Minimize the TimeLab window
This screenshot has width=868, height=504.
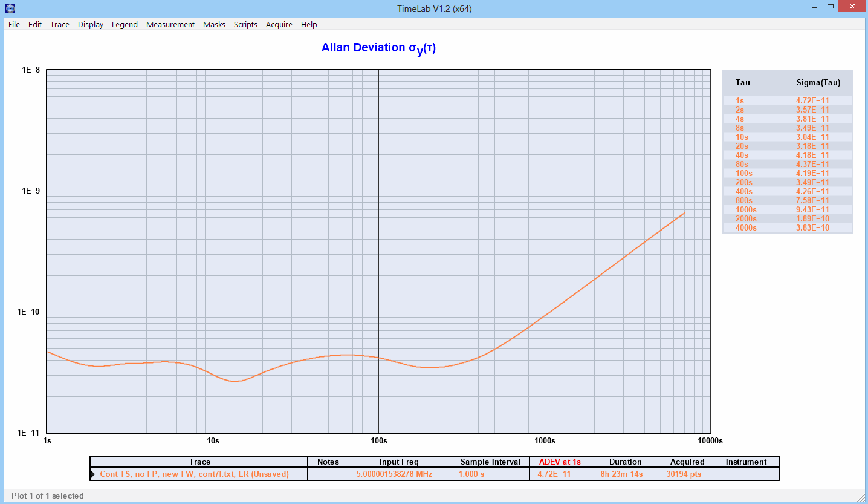(814, 6)
